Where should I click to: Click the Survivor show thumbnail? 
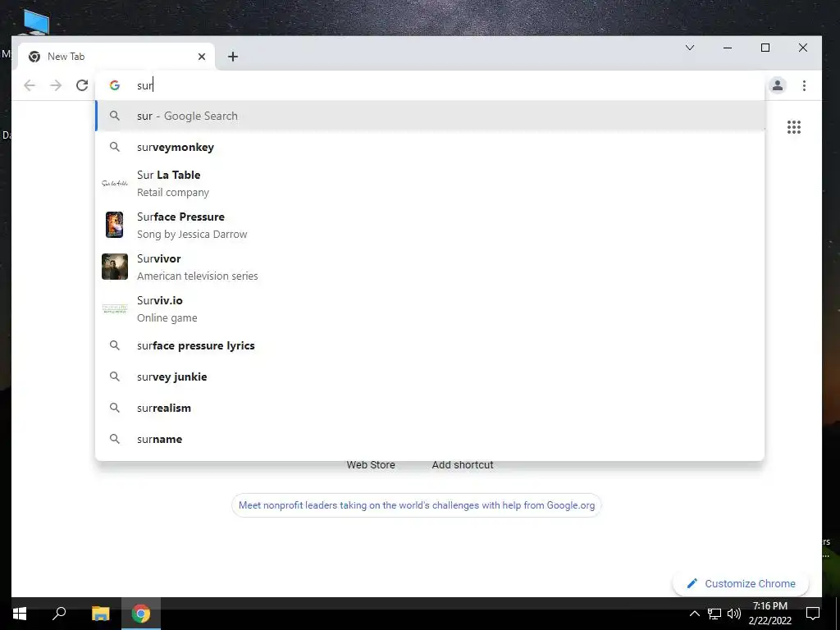coord(115,267)
